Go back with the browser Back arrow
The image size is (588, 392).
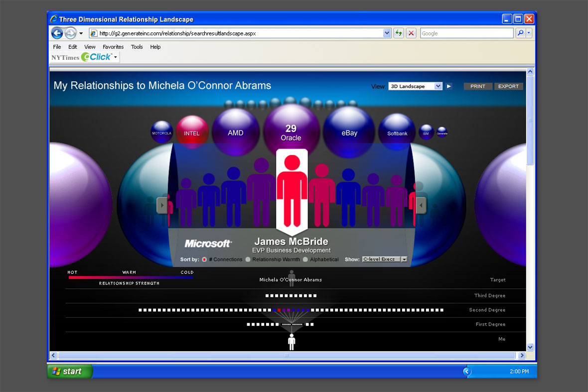pyautogui.click(x=57, y=33)
